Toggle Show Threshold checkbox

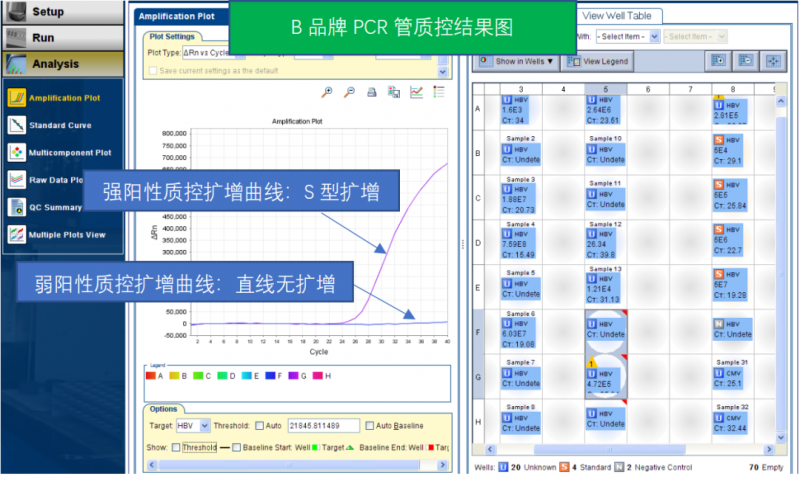pyautogui.click(x=176, y=447)
